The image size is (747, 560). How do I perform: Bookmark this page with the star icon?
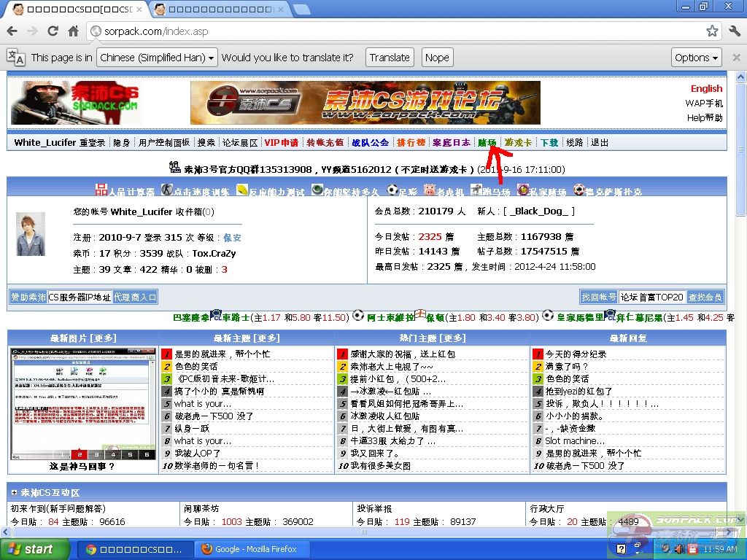pos(712,31)
